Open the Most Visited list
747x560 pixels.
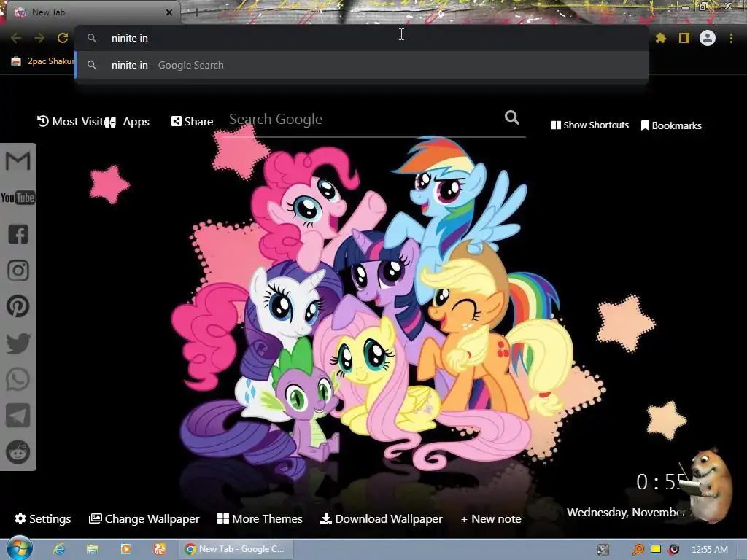point(71,122)
